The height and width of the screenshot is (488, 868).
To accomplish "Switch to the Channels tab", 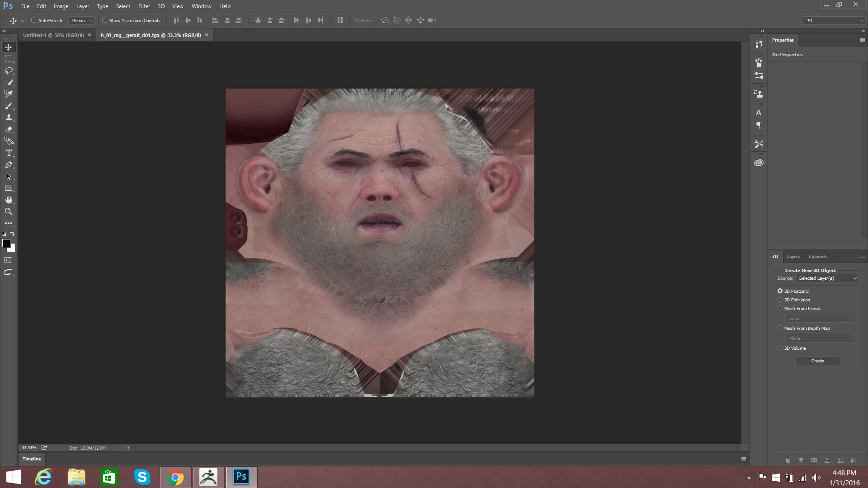I will point(818,257).
